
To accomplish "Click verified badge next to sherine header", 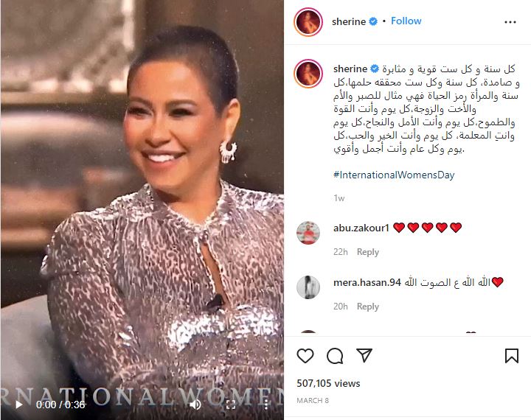I will pos(373,21).
